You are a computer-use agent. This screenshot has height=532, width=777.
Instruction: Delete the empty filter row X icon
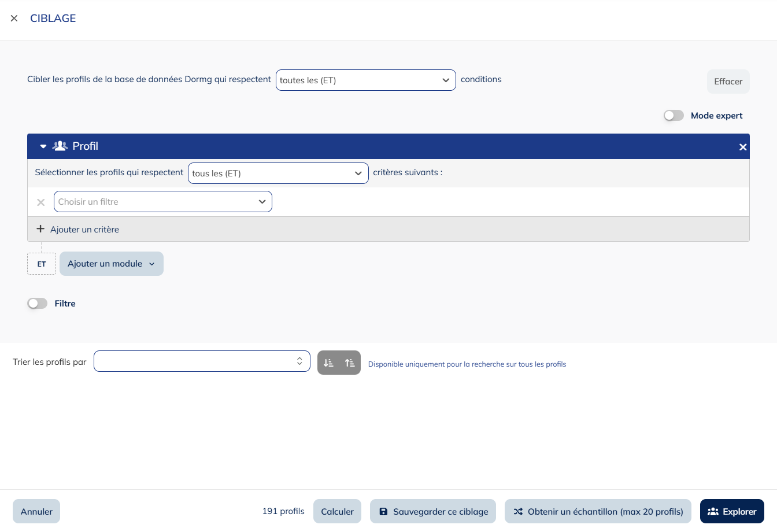tap(41, 202)
